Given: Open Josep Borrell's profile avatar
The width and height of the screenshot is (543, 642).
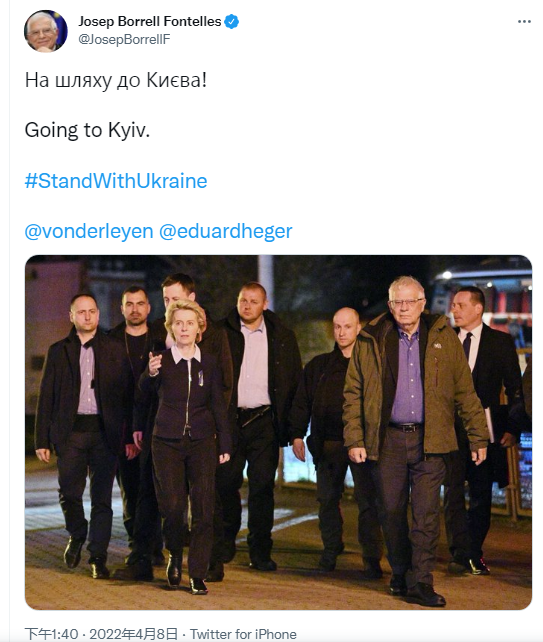Looking at the screenshot, I should point(45,31).
